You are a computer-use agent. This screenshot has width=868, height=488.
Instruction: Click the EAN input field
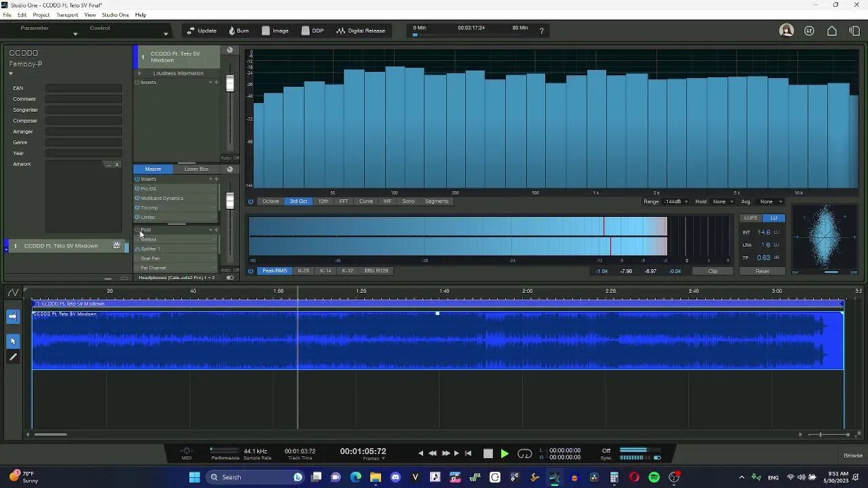click(x=83, y=88)
